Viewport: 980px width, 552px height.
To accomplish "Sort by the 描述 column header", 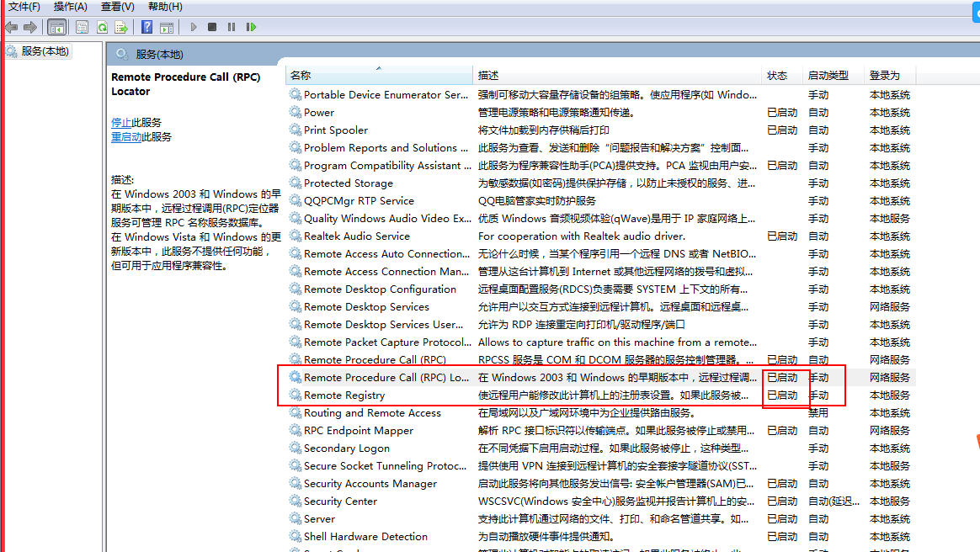I will (617, 75).
